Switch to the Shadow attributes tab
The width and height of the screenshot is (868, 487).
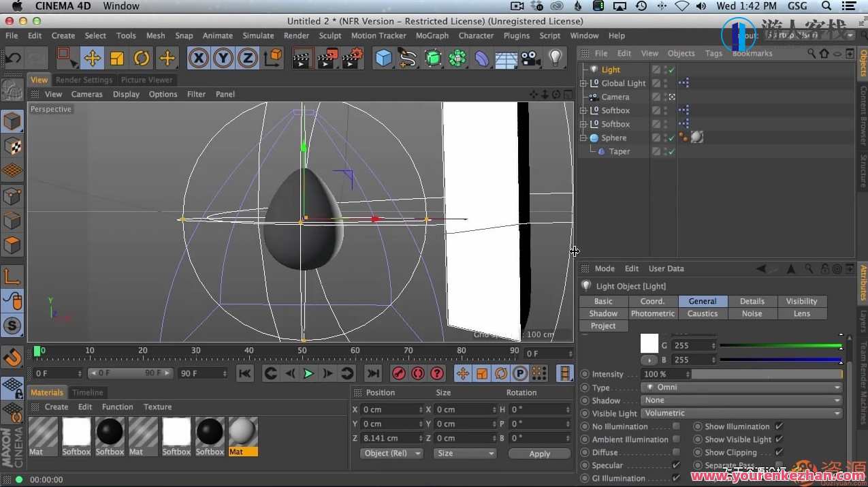[x=603, y=313]
